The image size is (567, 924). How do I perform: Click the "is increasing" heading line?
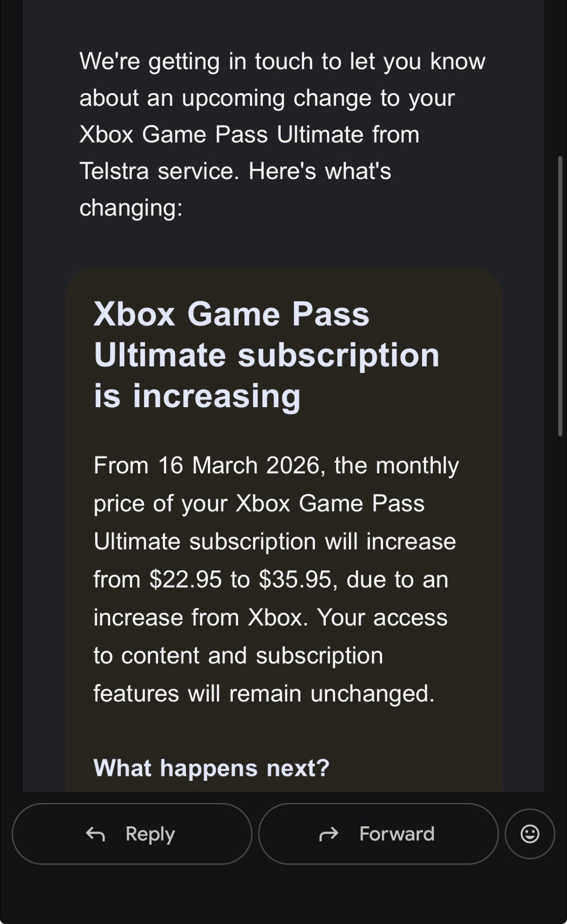click(197, 396)
